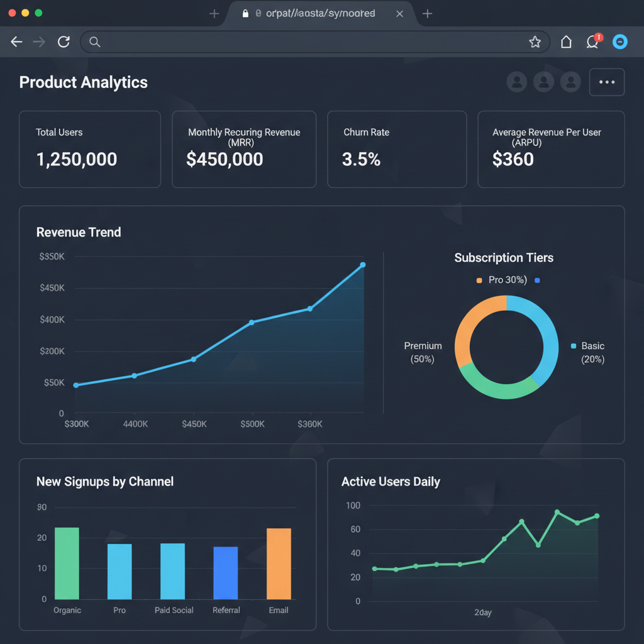The height and width of the screenshot is (644, 644).
Task: Click the orange Email bar
Action: [x=279, y=564]
